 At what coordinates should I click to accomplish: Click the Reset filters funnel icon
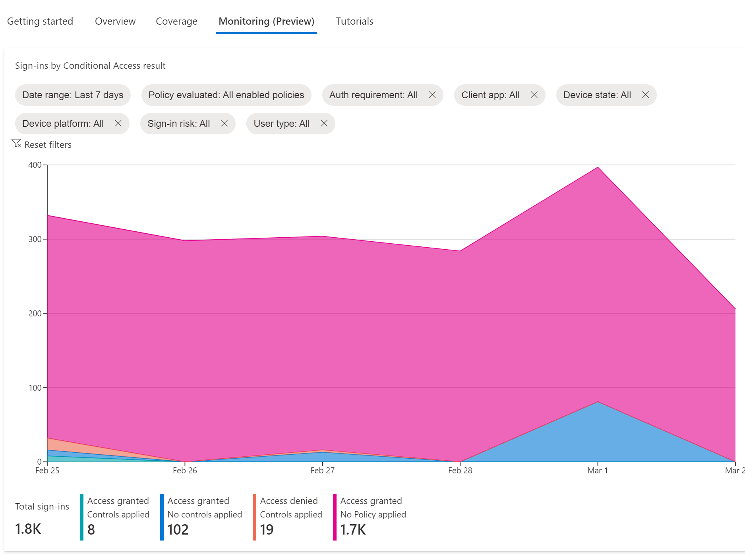point(16,143)
